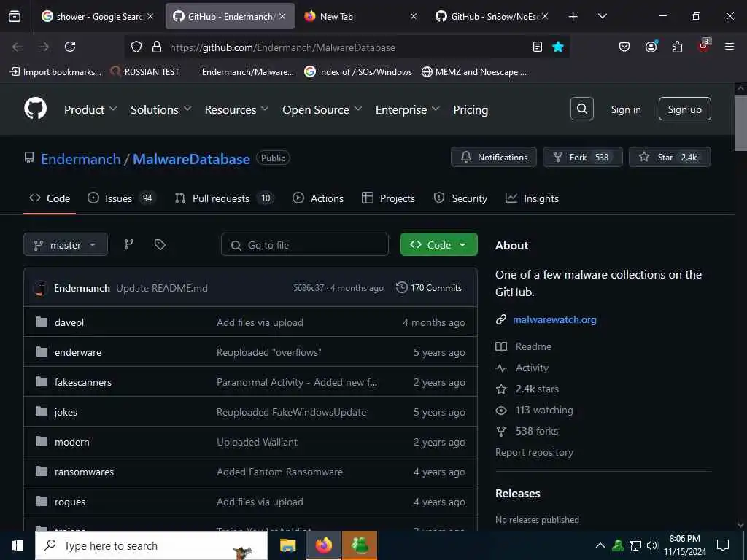This screenshot has width=747, height=560.
Task: Click the Endermanch avatar in commit row
Action: pyautogui.click(x=41, y=288)
